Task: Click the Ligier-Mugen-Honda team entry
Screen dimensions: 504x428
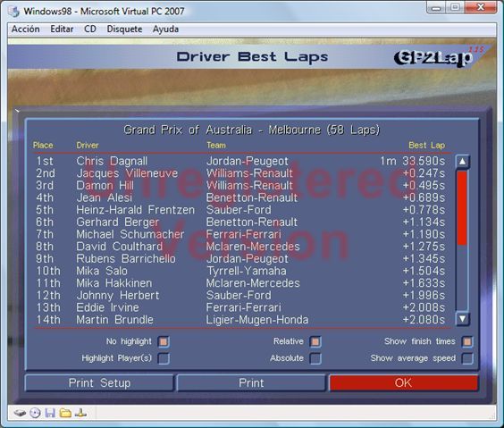Action: tap(257, 320)
